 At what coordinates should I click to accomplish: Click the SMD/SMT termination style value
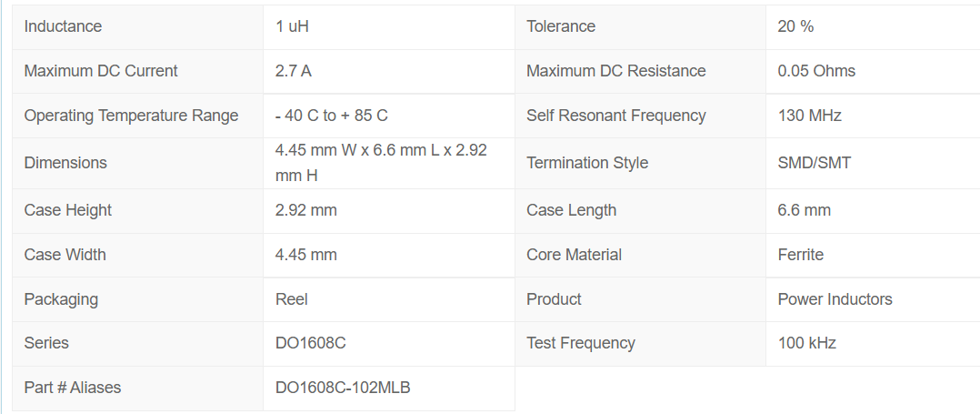click(815, 163)
